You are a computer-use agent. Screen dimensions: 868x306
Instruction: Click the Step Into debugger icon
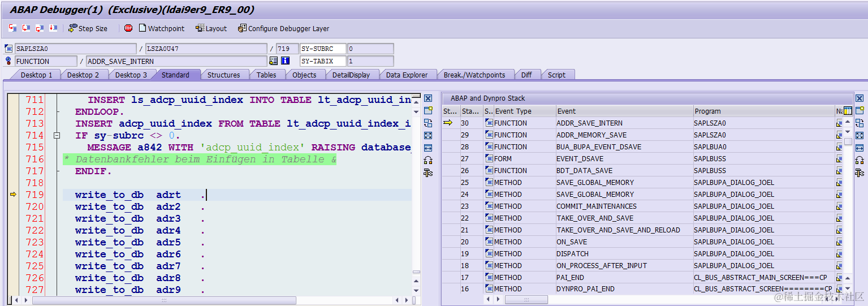[12, 28]
